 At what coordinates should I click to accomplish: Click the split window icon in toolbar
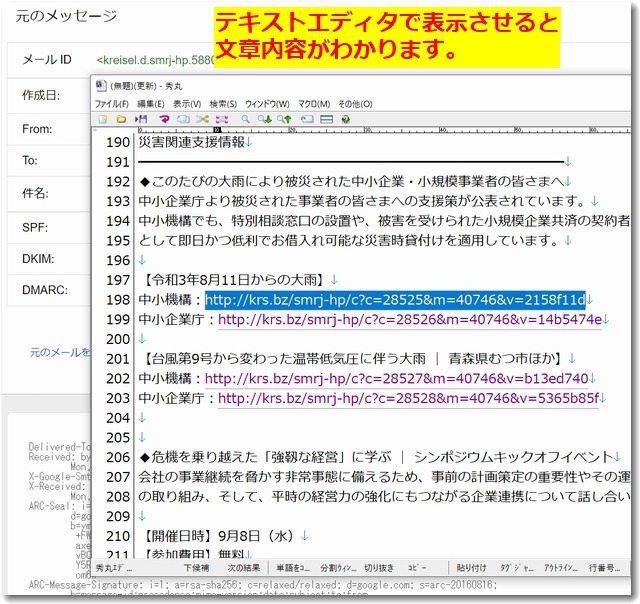tap(327, 119)
